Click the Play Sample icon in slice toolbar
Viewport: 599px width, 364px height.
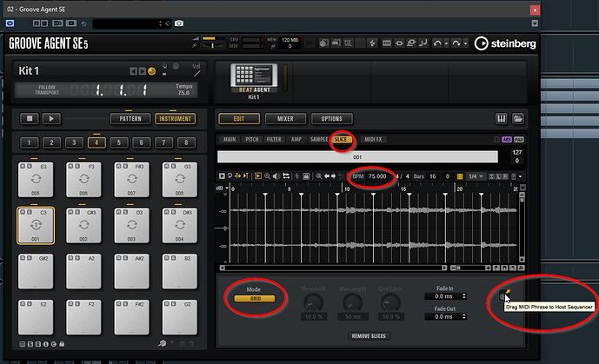point(222,175)
